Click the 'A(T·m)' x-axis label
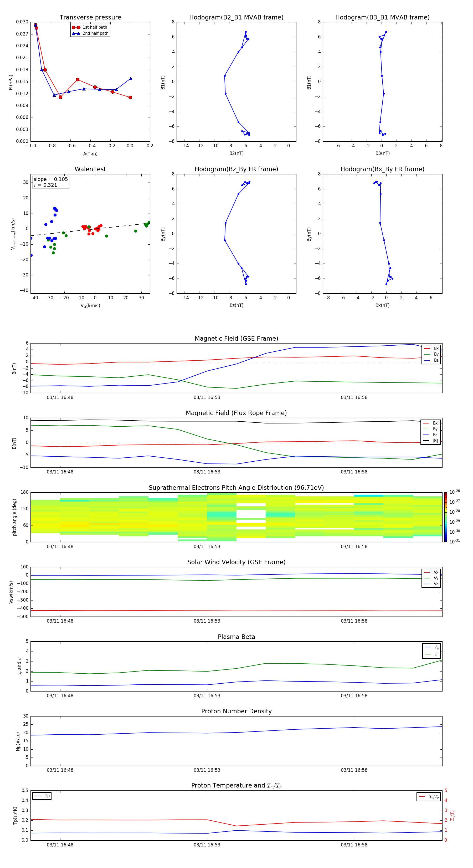473x868 pixels. pos(90,154)
